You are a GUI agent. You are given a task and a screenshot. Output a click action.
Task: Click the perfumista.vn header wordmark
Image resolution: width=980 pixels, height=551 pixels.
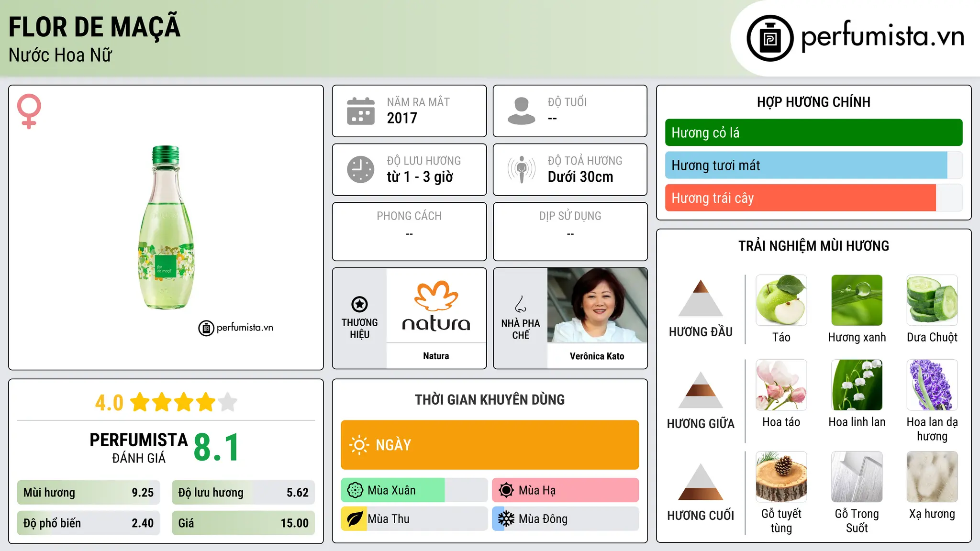(x=883, y=36)
